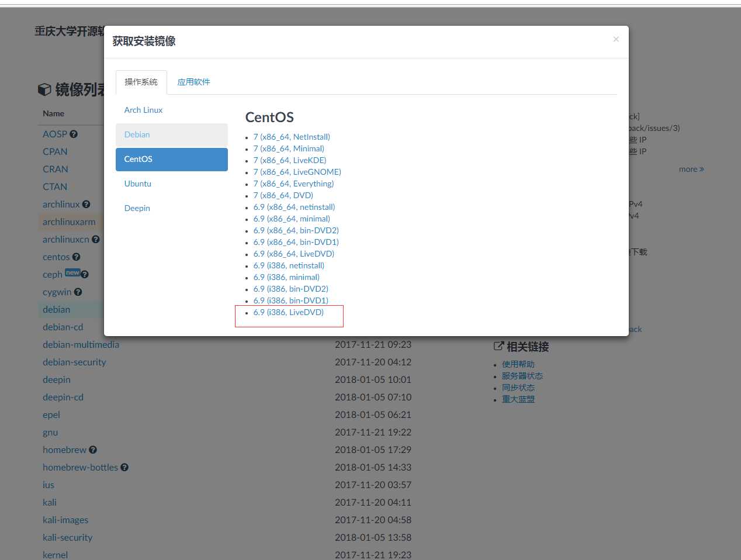
Task: Open the 重大蓝盟 link
Action: tap(518, 399)
